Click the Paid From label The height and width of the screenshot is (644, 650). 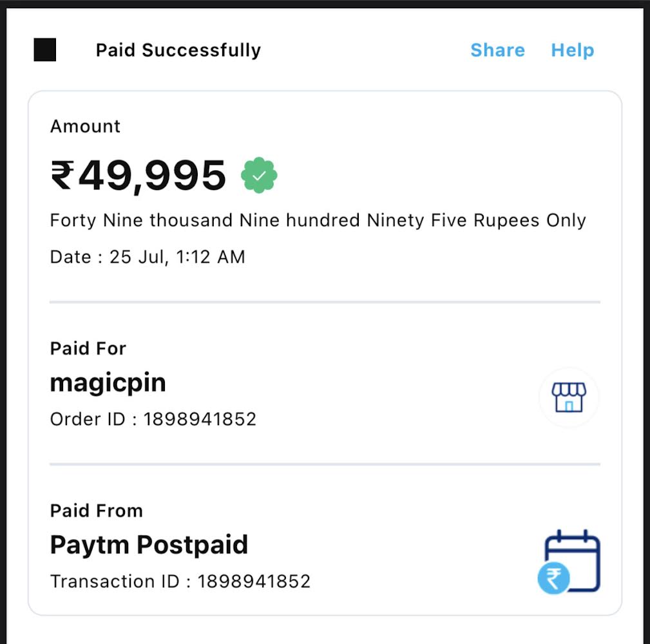pyautogui.click(x=96, y=511)
